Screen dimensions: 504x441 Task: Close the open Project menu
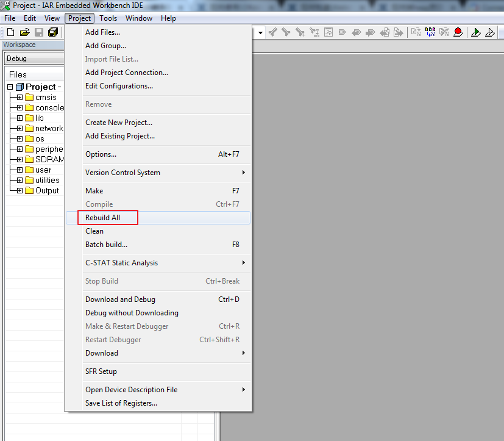point(79,18)
